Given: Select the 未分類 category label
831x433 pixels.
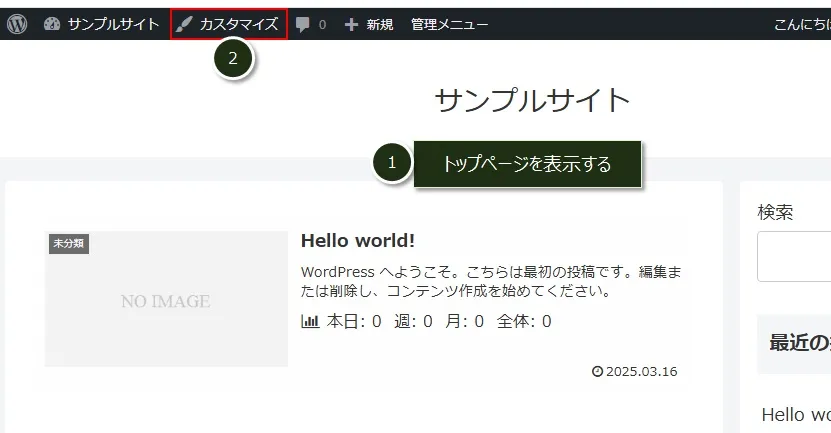Looking at the screenshot, I should (x=69, y=243).
